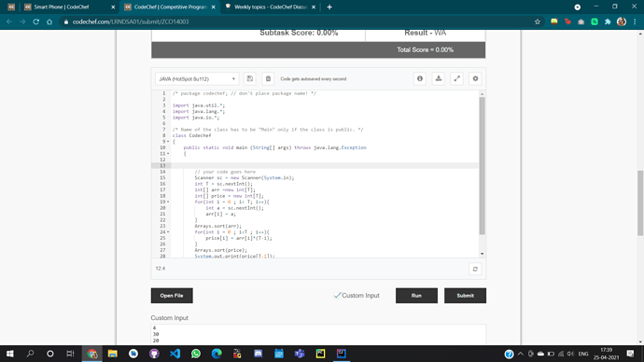Click the 'Total Score = 0.00%' text
The width and height of the screenshot is (644, 362).
point(425,49)
